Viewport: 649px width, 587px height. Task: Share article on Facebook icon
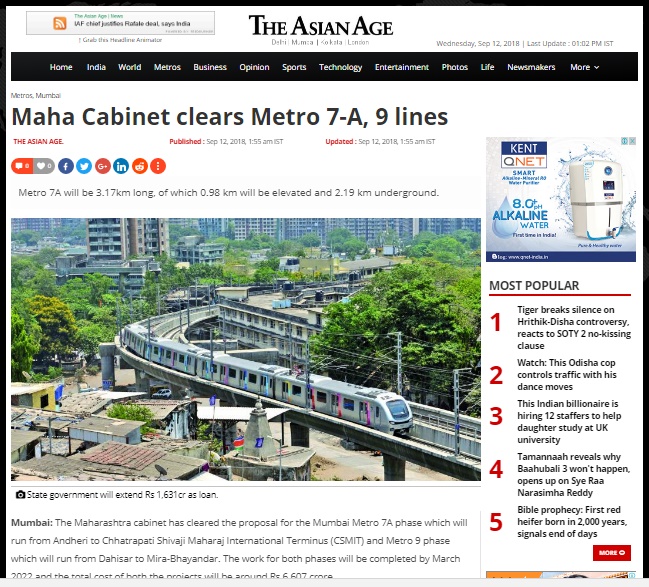coord(66,166)
